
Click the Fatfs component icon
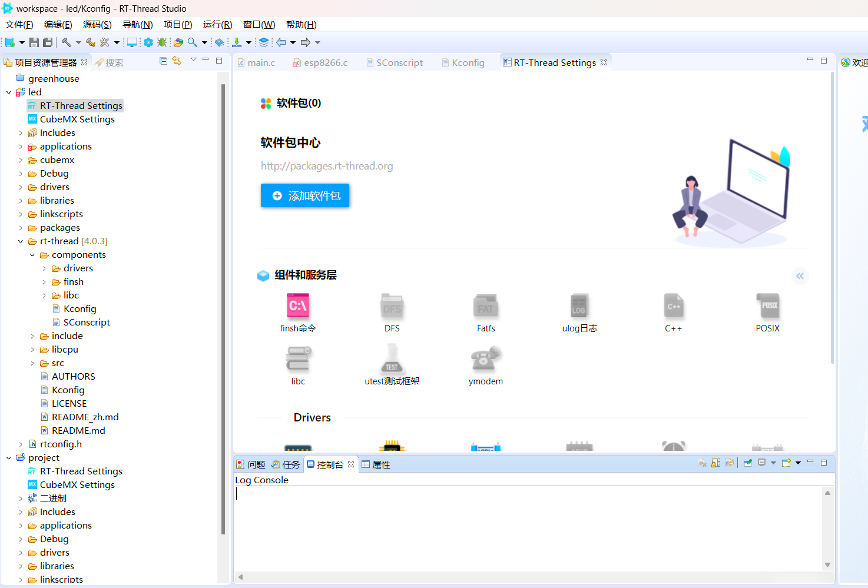[486, 306]
